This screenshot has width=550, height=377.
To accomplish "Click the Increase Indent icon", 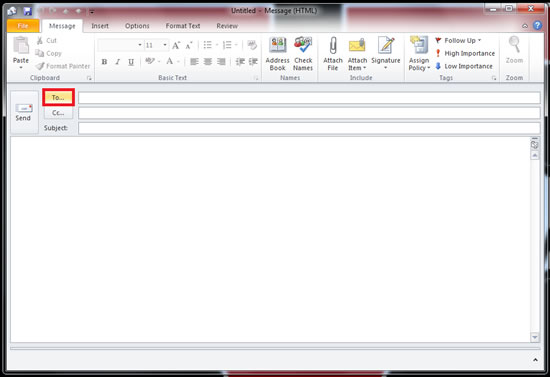I will point(253,62).
